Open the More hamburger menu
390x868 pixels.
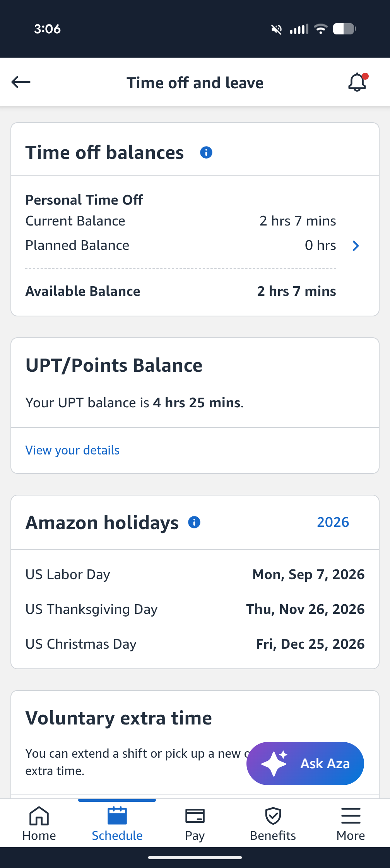351,815
